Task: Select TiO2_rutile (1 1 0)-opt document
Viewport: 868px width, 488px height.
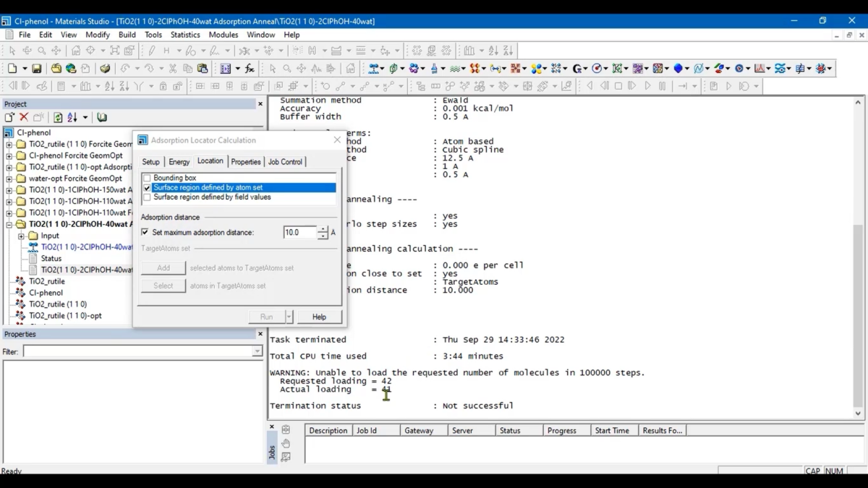Action: (x=65, y=316)
